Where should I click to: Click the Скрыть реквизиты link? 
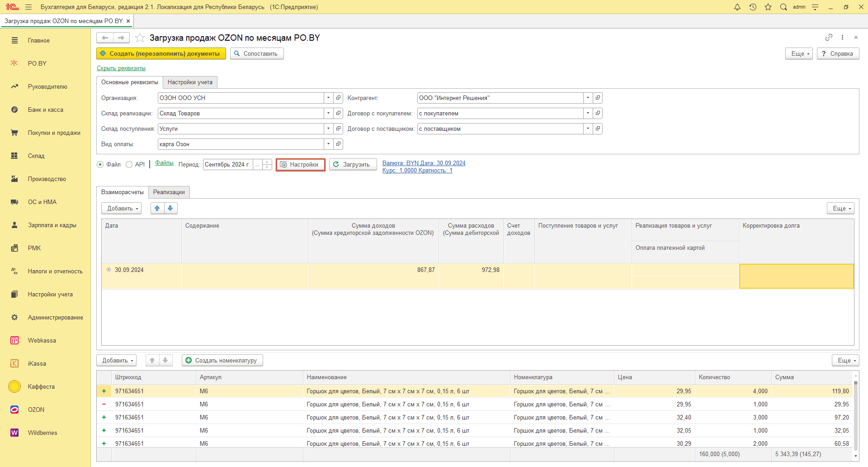coord(121,68)
